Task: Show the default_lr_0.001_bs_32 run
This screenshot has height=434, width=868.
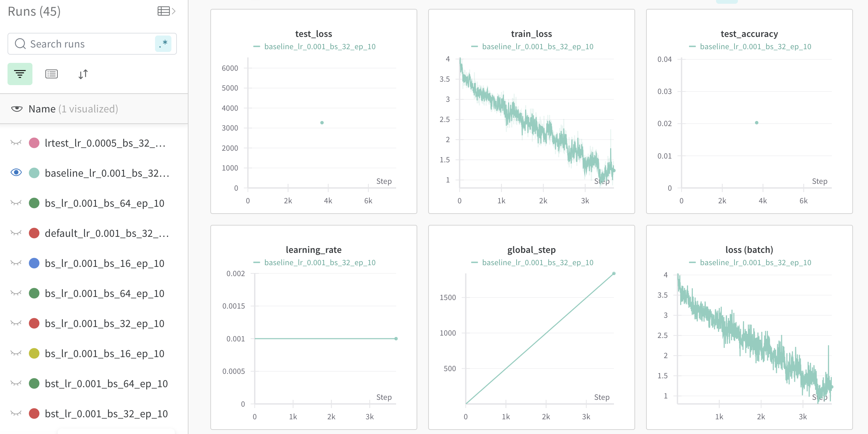Action: (16, 233)
